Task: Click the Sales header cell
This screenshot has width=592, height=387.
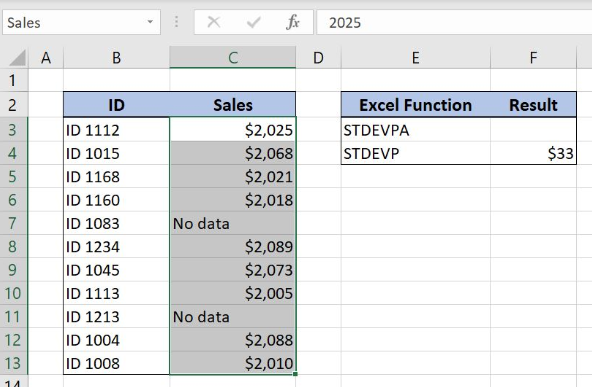Action: [x=233, y=105]
